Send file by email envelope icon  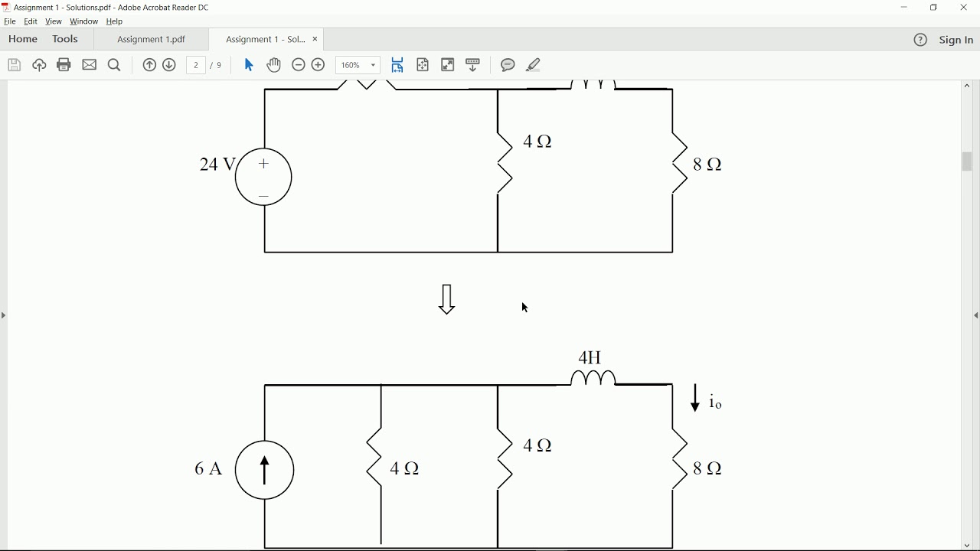click(x=90, y=65)
